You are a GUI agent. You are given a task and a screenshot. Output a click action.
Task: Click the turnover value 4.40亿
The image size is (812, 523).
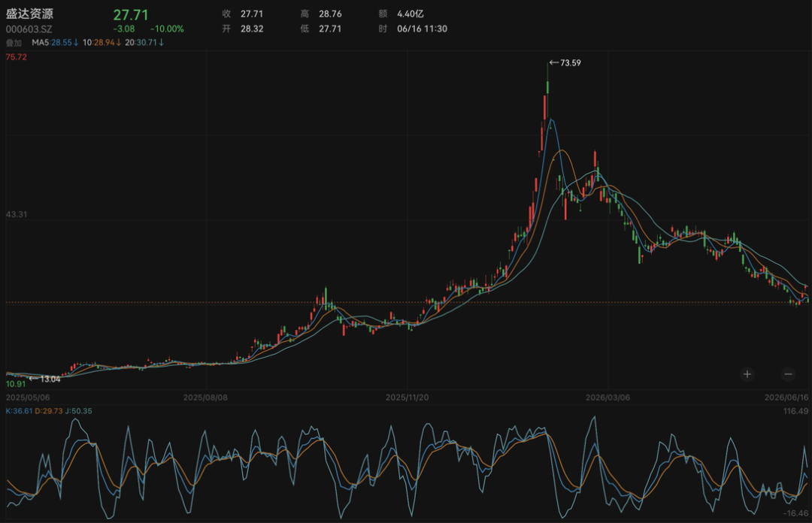(411, 14)
